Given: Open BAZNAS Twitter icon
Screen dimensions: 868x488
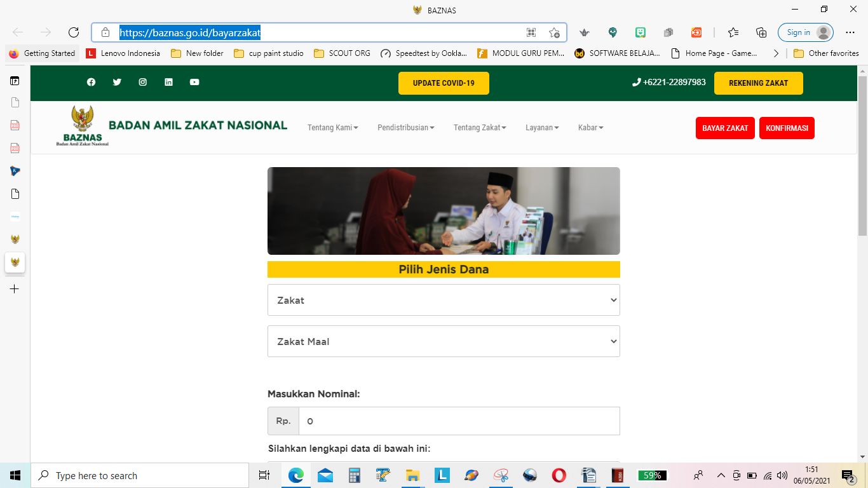Looking at the screenshot, I should [x=117, y=82].
